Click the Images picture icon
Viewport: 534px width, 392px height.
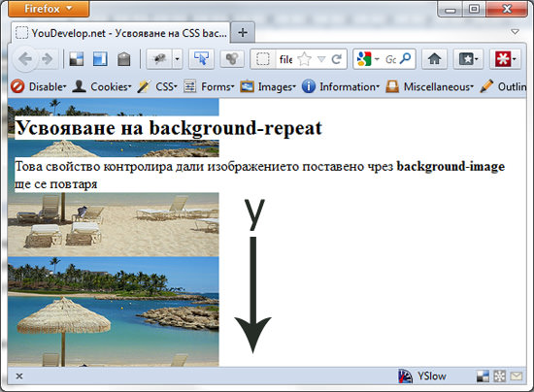pyautogui.click(x=247, y=86)
